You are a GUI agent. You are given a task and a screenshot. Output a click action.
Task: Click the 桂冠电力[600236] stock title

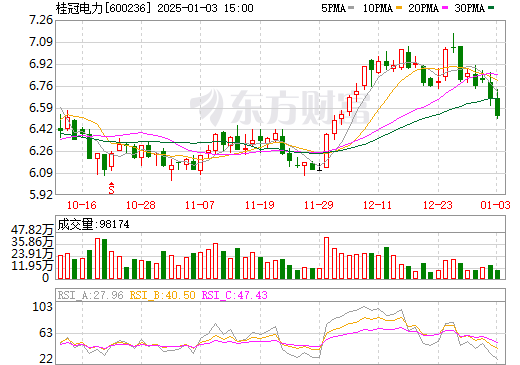click(x=101, y=8)
